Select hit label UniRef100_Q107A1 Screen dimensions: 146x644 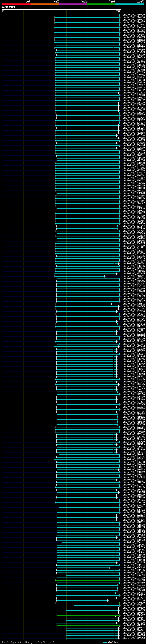click(133, 630)
